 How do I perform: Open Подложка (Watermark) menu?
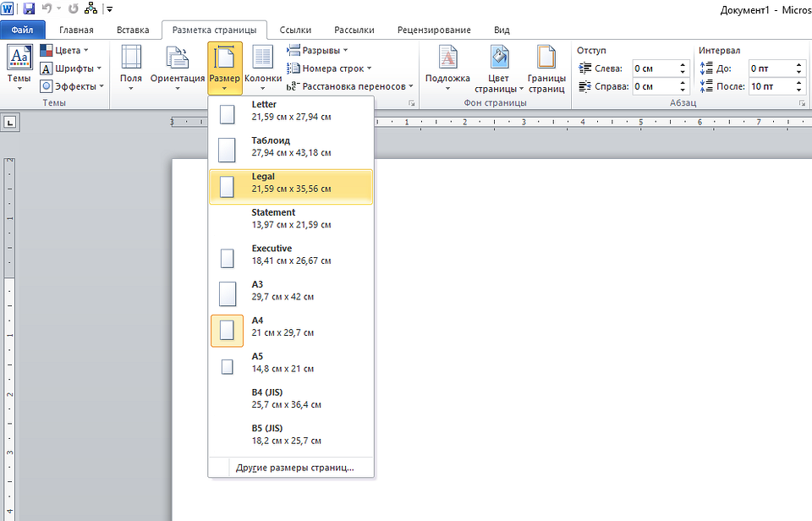tap(447, 66)
